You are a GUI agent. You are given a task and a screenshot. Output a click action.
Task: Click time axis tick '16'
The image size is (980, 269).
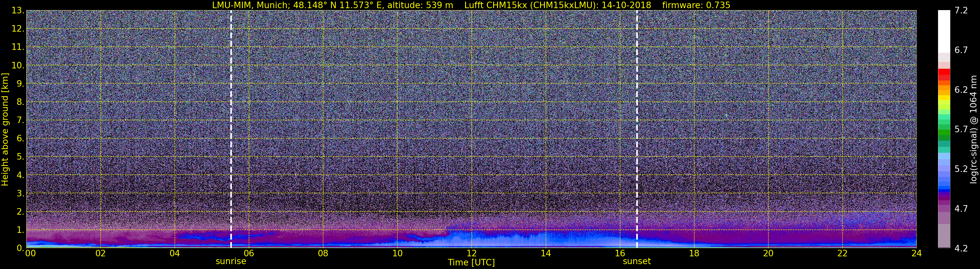(620, 253)
